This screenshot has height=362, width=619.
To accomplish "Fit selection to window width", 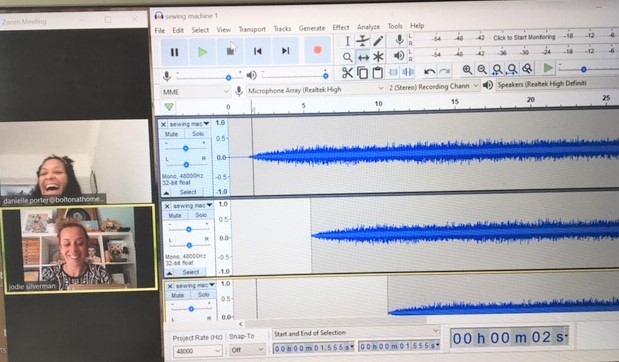I will click(x=497, y=69).
